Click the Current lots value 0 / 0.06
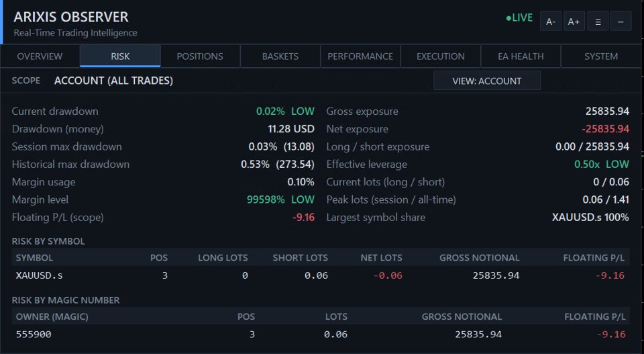 610,182
